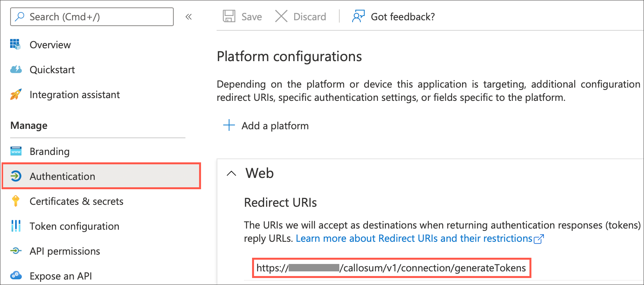
Task: Select the Authentication menu entry
Action: coord(62,176)
